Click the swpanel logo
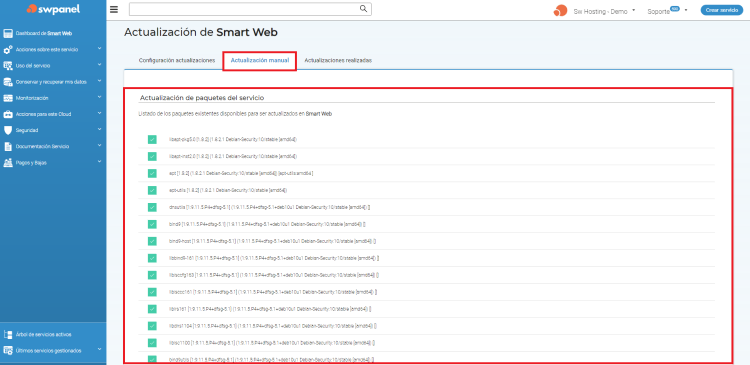 point(53,9)
